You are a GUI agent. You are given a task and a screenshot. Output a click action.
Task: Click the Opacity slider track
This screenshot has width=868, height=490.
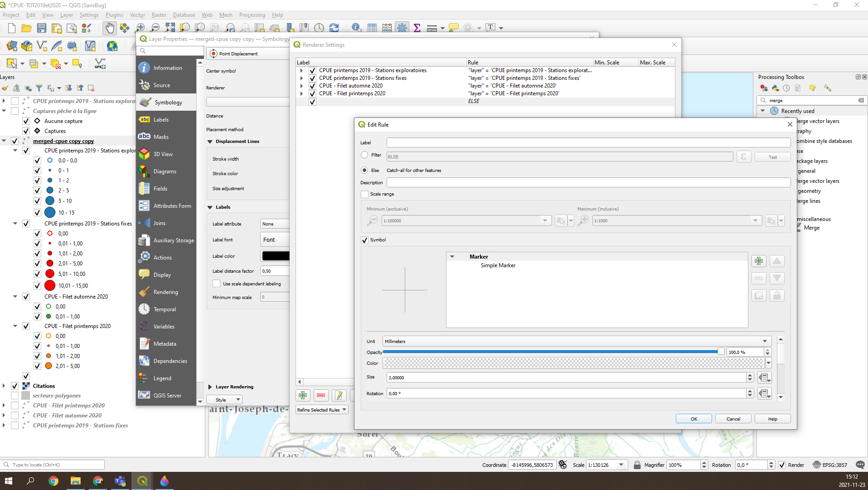553,352
